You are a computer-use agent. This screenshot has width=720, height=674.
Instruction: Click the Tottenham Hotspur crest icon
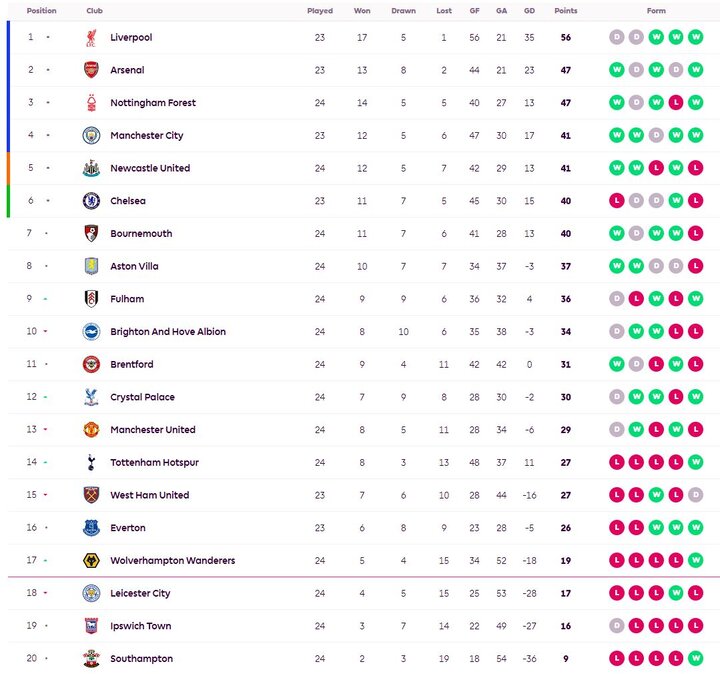(91, 463)
